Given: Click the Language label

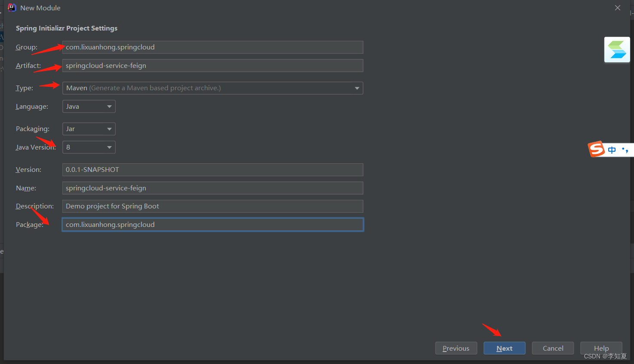Looking at the screenshot, I should tap(32, 107).
